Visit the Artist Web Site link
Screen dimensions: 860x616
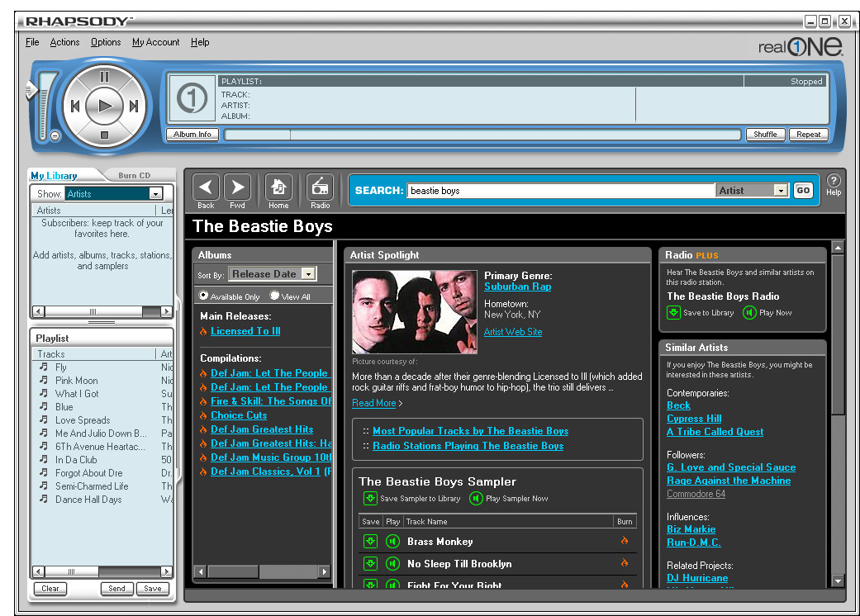513,332
